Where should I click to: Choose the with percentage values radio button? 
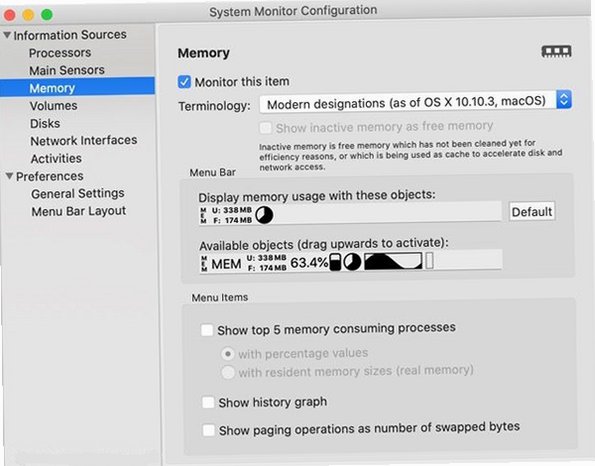(x=227, y=354)
